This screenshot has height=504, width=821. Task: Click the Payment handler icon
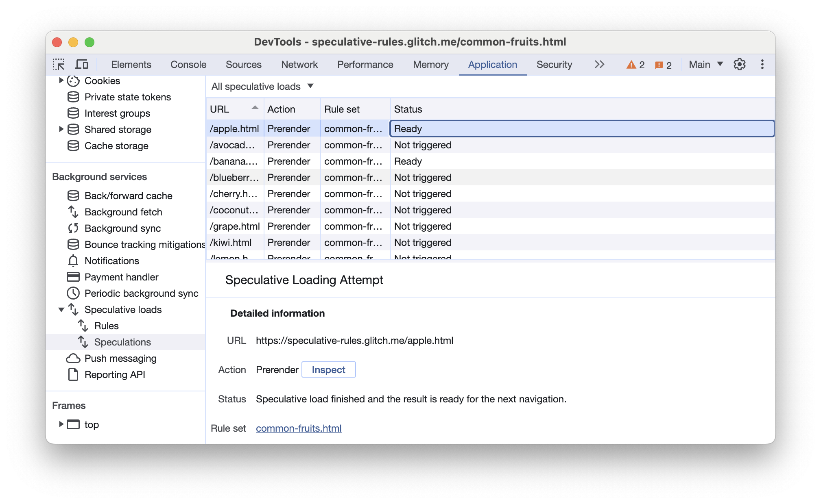72,277
